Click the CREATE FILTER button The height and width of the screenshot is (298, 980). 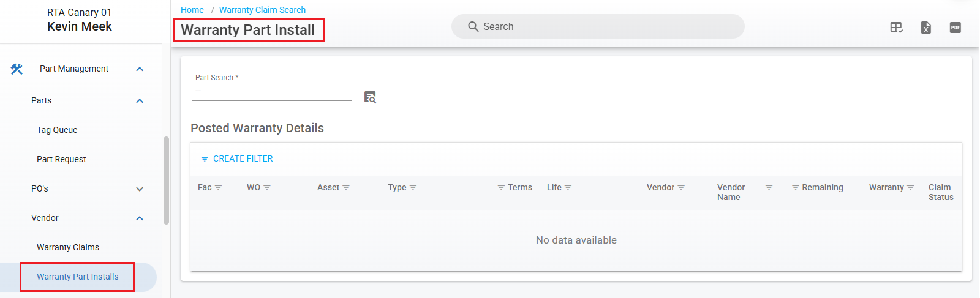(237, 158)
